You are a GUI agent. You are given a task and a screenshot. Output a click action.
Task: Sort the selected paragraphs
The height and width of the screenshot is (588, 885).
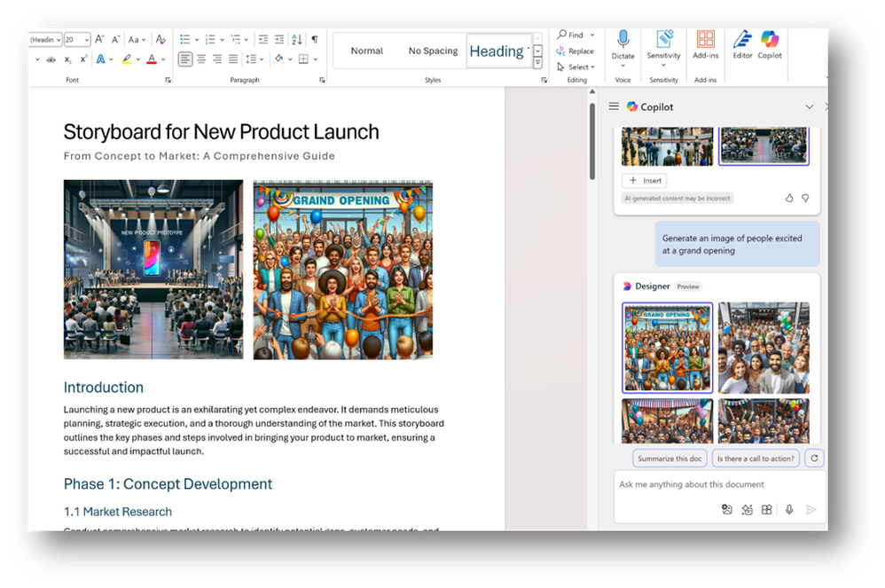297,40
